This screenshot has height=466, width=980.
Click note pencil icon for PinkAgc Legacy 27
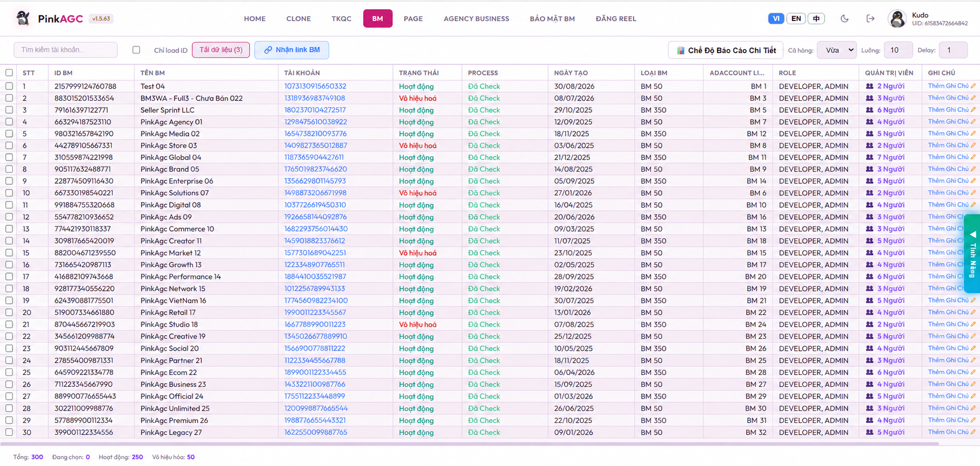973,432
